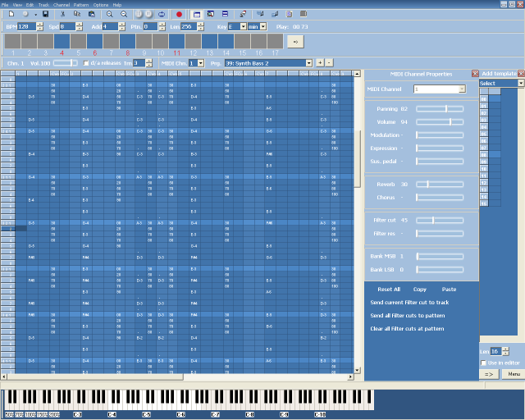Click the instrument note icon in toolbar
Screen dimensions: 525x420
(275, 14)
